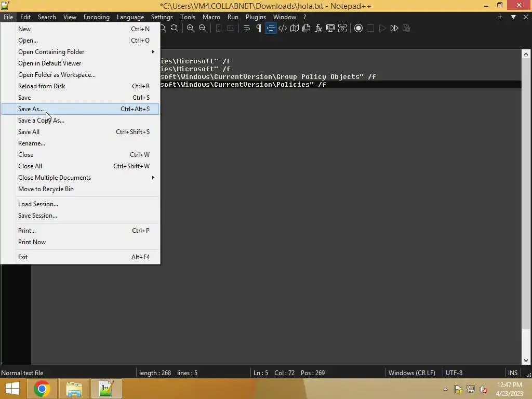Click Close in the File menu
The height and width of the screenshot is (399, 532).
81,155
